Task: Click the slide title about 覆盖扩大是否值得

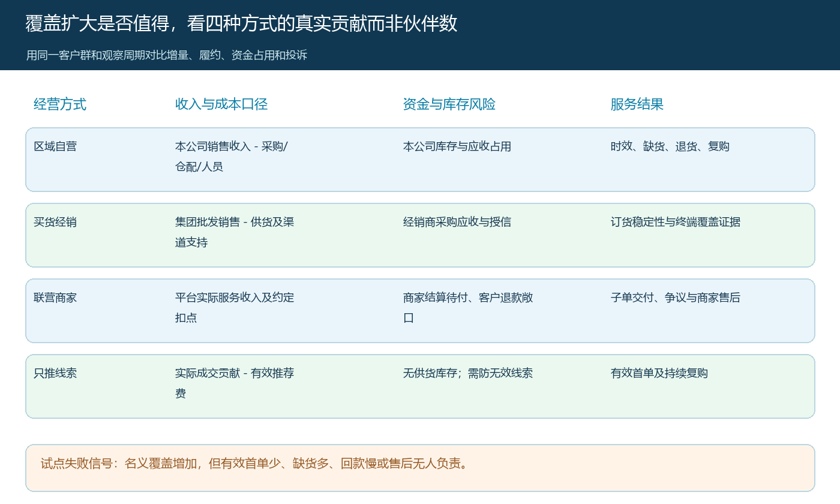Action: pos(241,23)
